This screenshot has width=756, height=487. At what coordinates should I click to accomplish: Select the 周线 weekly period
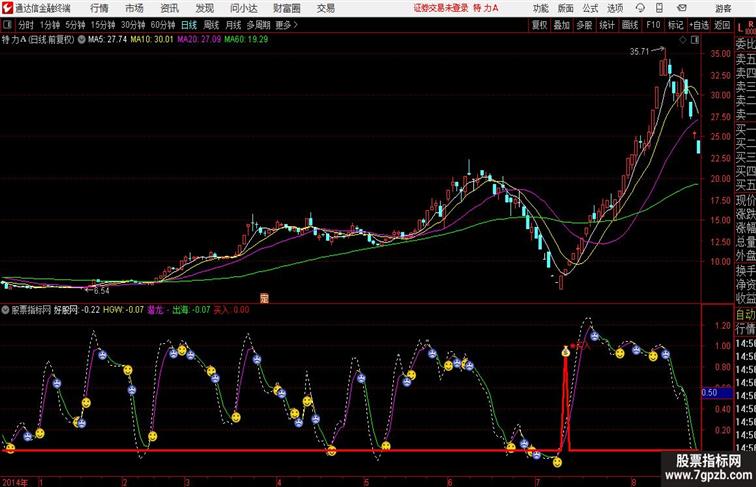click(211, 25)
